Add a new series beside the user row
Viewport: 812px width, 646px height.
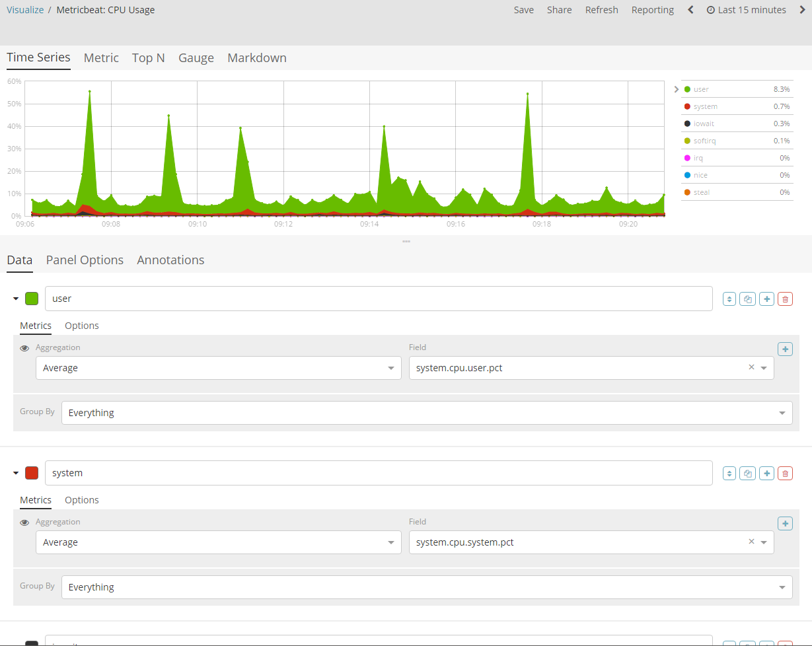coord(766,299)
